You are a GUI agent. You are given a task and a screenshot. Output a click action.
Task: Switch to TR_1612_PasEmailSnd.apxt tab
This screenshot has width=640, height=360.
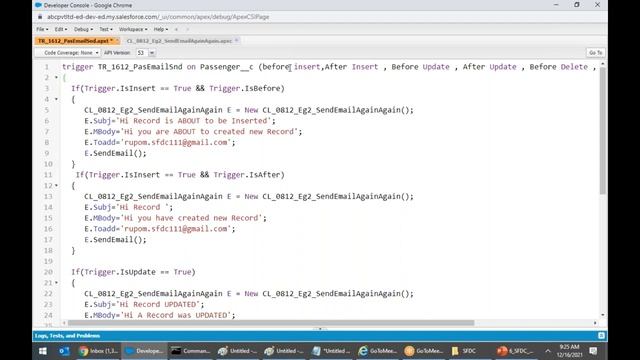coord(74,41)
